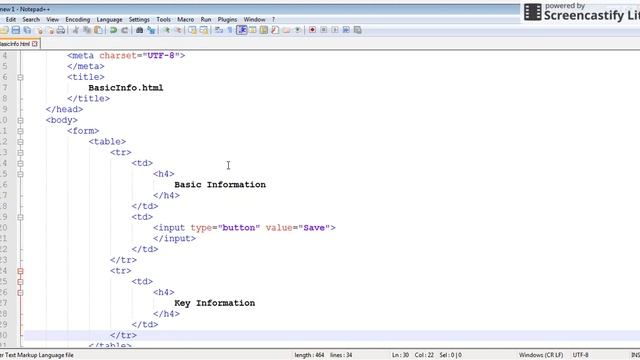Collapse the <h4> fold above Key Information
This screenshot has height=360, width=640.
(20, 293)
